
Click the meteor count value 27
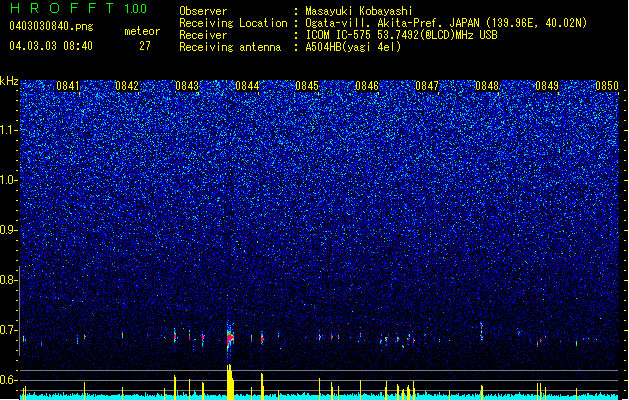145,46
